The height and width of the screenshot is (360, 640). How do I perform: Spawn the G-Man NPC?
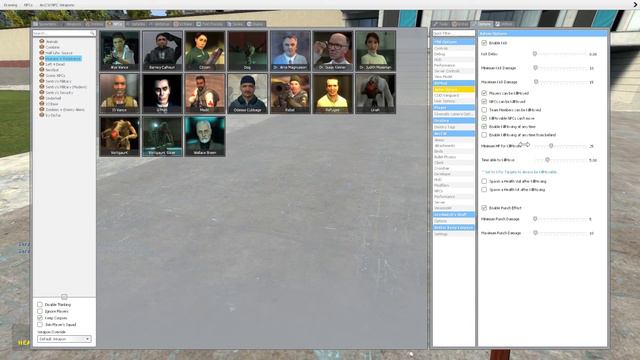point(162,93)
